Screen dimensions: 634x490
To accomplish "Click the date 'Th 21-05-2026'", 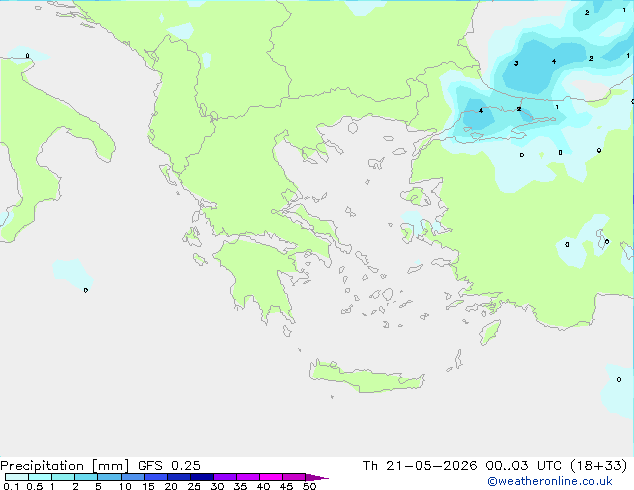I will click(x=420, y=466).
